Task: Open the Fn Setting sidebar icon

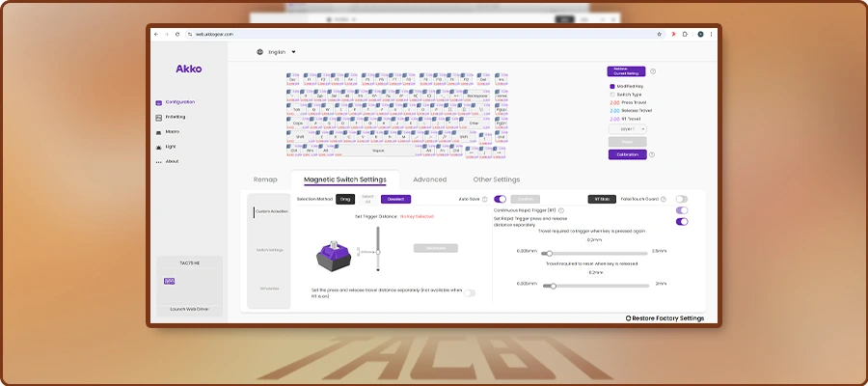Action: tap(159, 118)
